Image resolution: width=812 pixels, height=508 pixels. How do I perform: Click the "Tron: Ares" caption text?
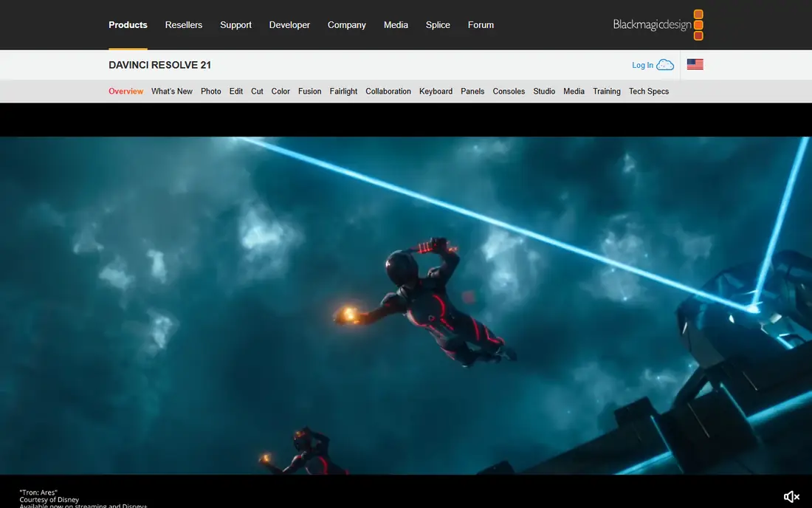tap(38, 492)
